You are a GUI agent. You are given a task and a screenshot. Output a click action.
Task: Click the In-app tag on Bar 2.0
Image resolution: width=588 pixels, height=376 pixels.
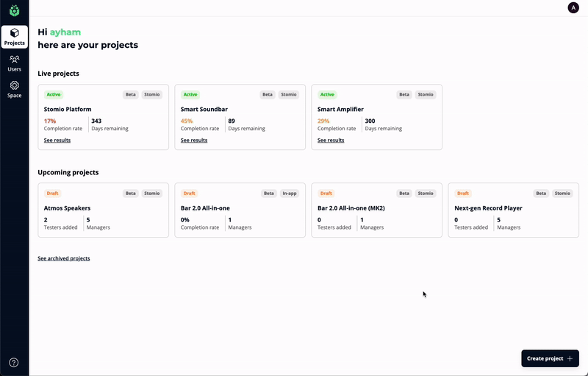pyautogui.click(x=290, y=194)
